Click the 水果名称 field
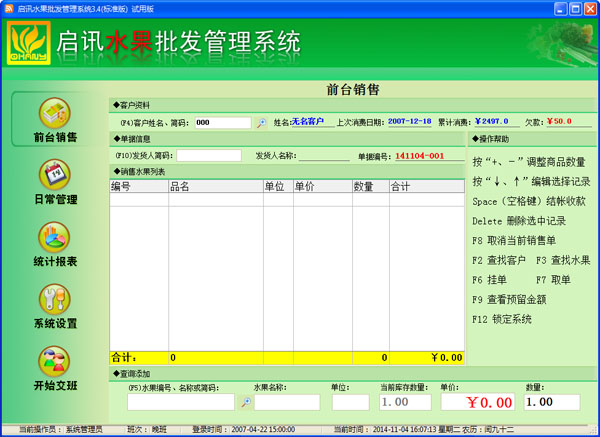 tap(287, 402)
